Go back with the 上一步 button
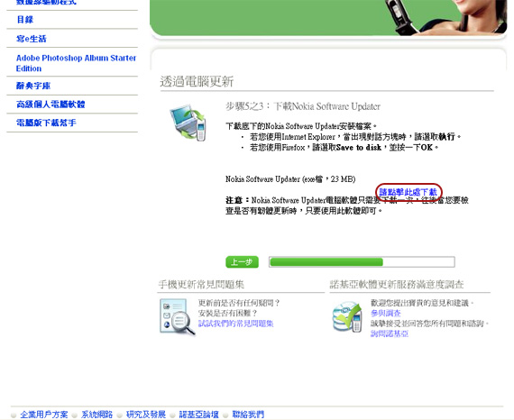 point(242,262)
